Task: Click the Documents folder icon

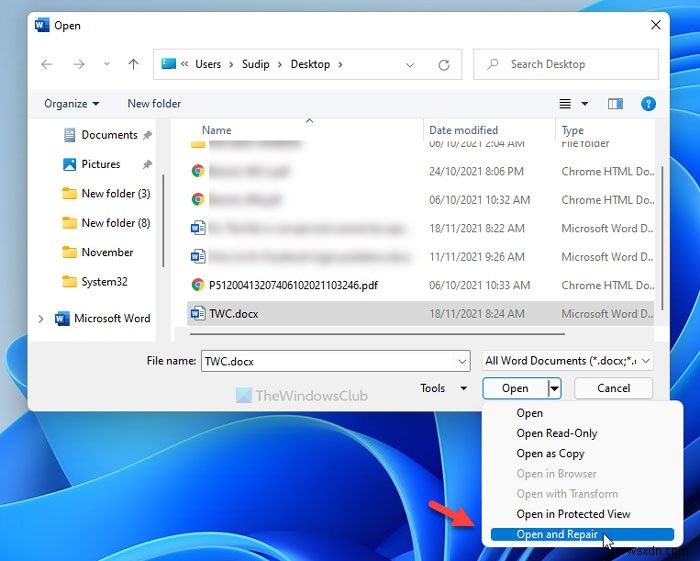Action: pos(69,135)
